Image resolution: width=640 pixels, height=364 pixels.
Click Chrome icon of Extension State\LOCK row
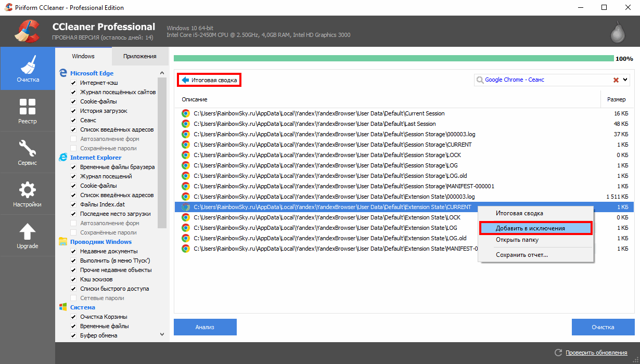[x=185, y=217]
